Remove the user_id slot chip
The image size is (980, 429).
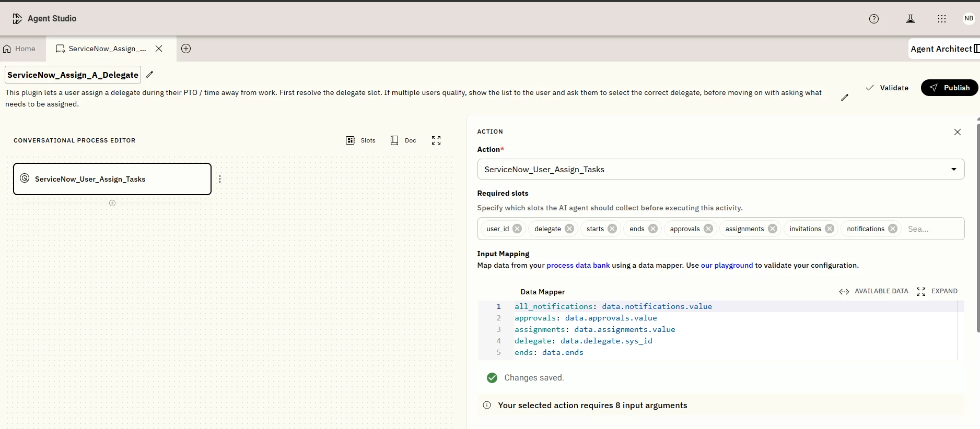coord(517,229)
